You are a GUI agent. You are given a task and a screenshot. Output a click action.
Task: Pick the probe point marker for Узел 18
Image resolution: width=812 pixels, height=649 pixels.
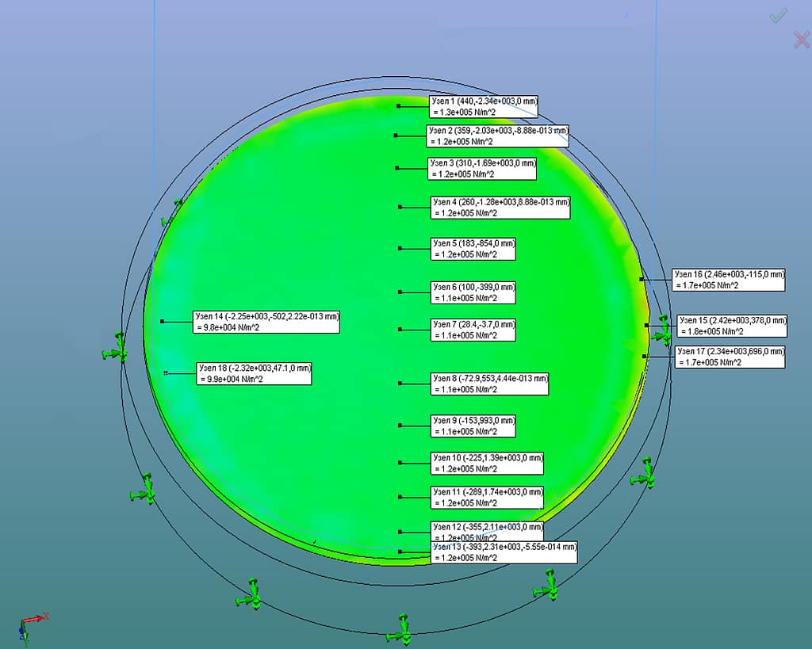pyautogui.click(x=166, y=372)
